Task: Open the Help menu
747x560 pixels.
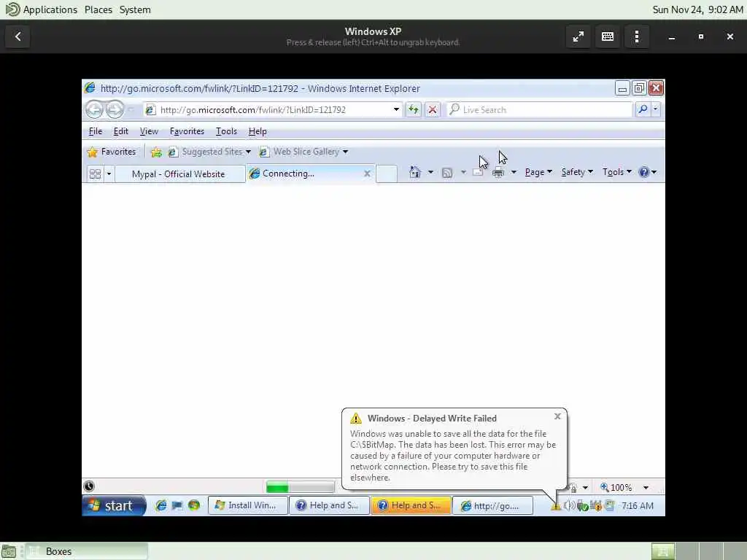Action: point(258,131)
